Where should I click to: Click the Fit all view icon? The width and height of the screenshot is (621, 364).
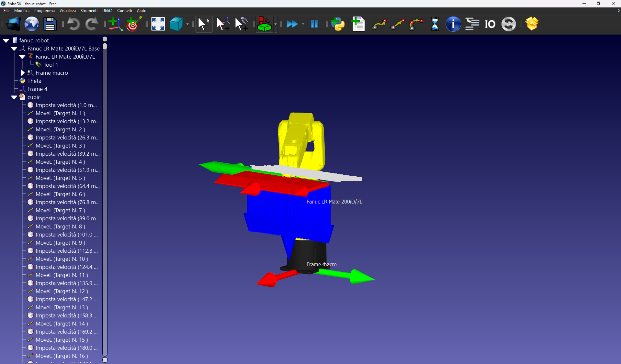[x=158, y=24]
